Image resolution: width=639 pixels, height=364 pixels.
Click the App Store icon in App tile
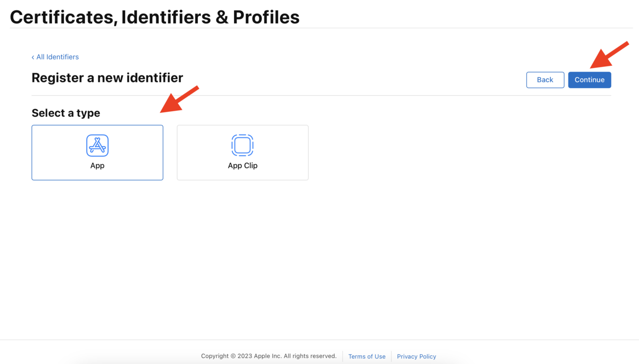tap(97, 145)
